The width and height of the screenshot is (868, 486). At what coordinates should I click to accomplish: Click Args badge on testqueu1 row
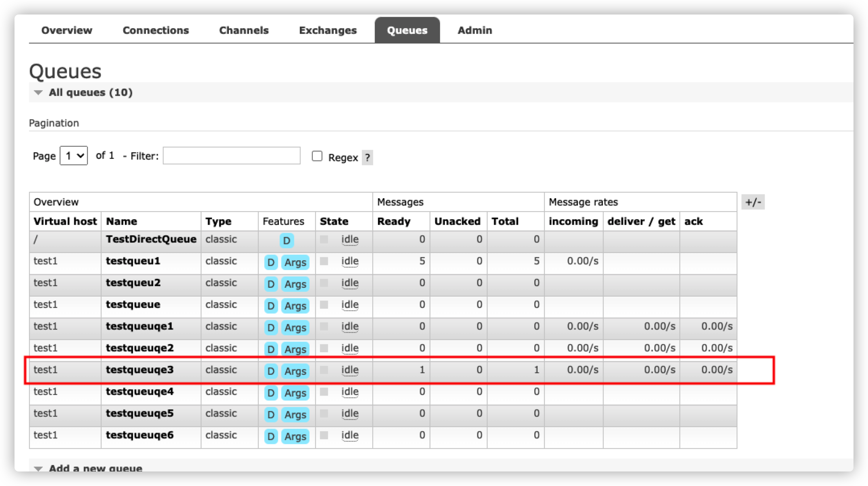coord(295,262)
